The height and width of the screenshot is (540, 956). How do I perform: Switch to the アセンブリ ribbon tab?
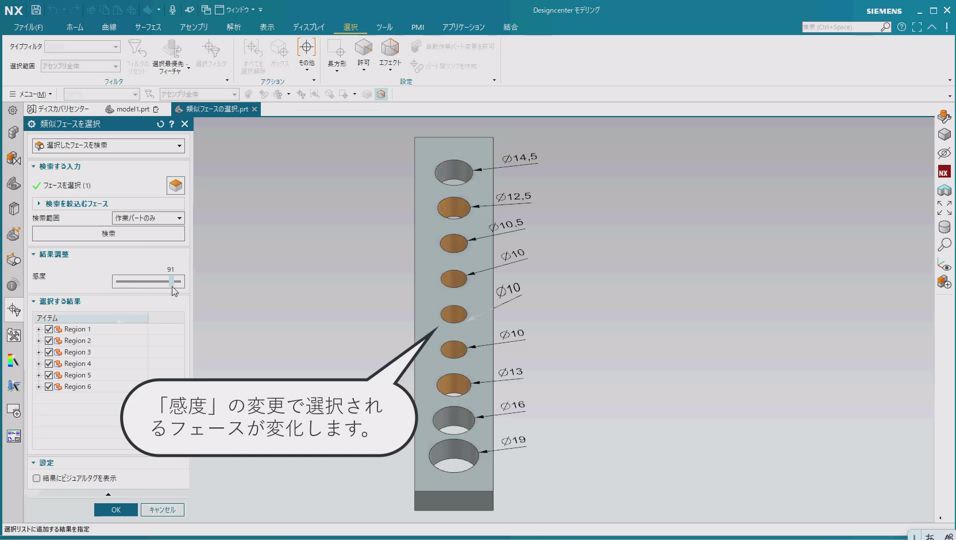(x=194, y=27)
